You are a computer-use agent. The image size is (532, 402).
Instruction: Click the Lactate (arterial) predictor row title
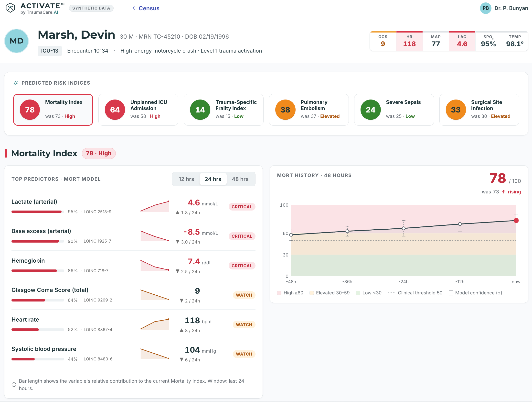(34, 202)
